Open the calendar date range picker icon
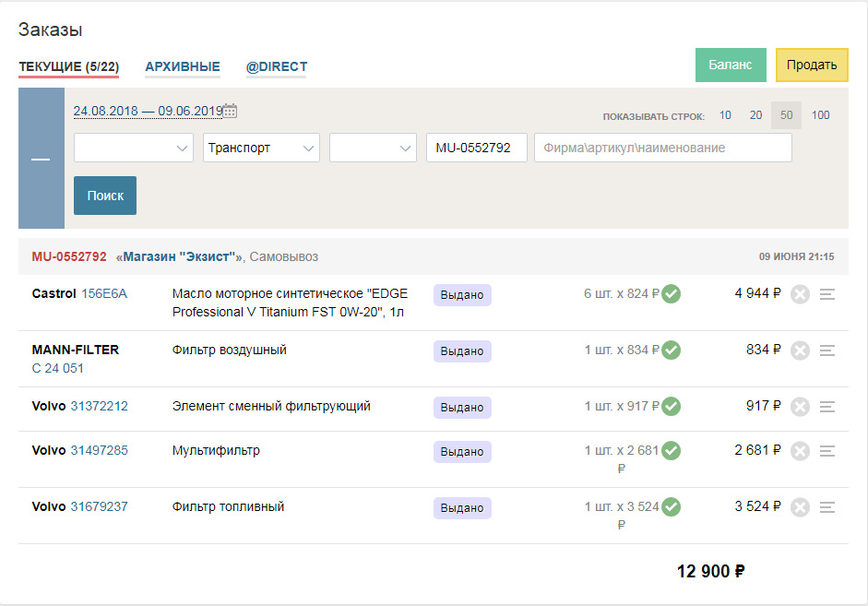The height and width of the screenshot is (606, 868). pos(231,111)
